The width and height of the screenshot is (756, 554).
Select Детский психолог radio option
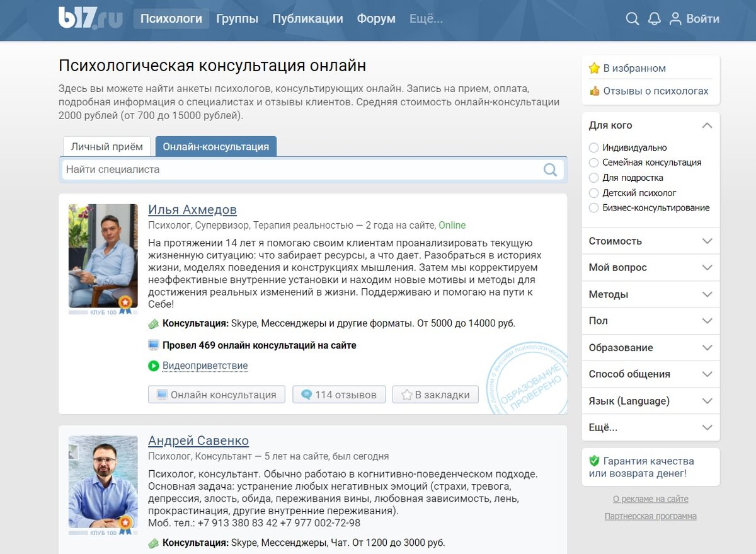click(x=593, y=193)
